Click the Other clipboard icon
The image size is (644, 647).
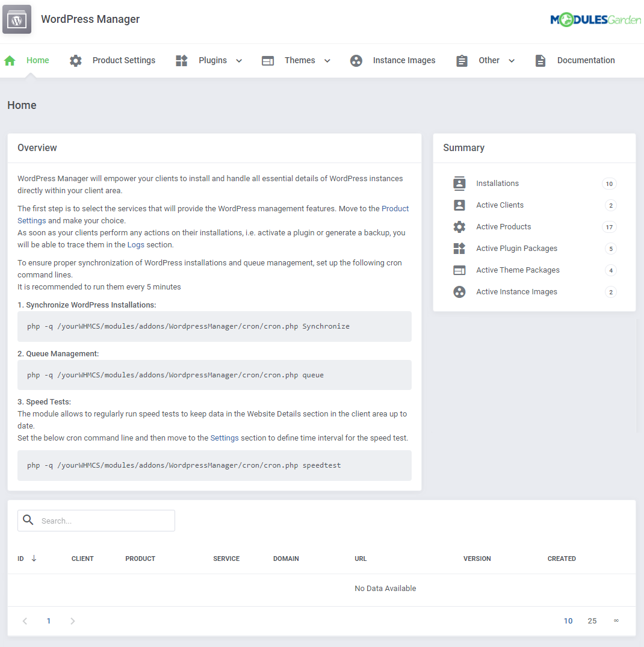pos(462,61)
